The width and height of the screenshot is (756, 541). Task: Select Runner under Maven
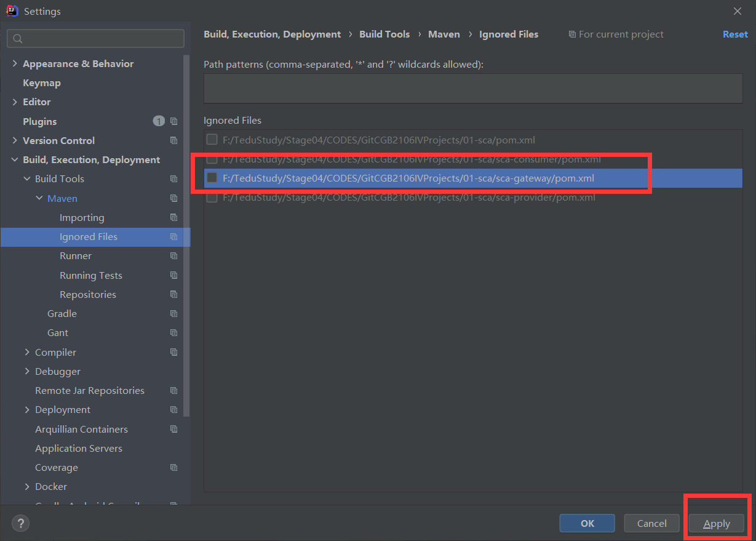(76, 255)
